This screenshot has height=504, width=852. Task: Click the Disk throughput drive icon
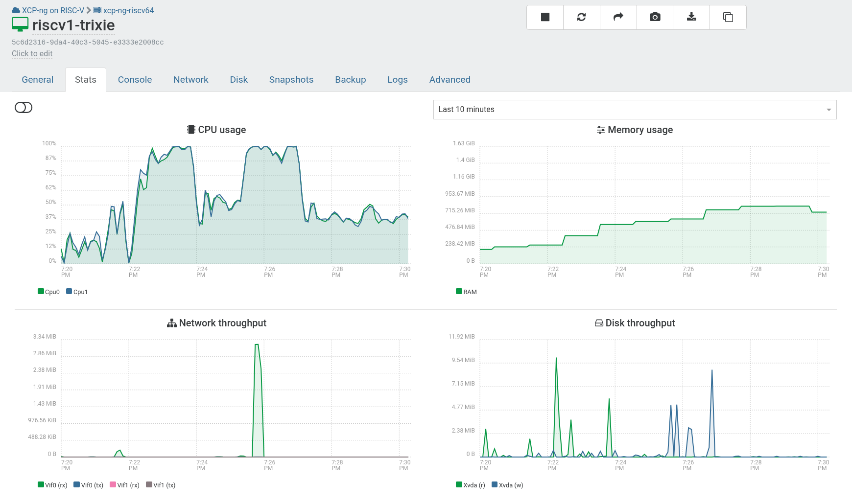click(x=599, y=323)
